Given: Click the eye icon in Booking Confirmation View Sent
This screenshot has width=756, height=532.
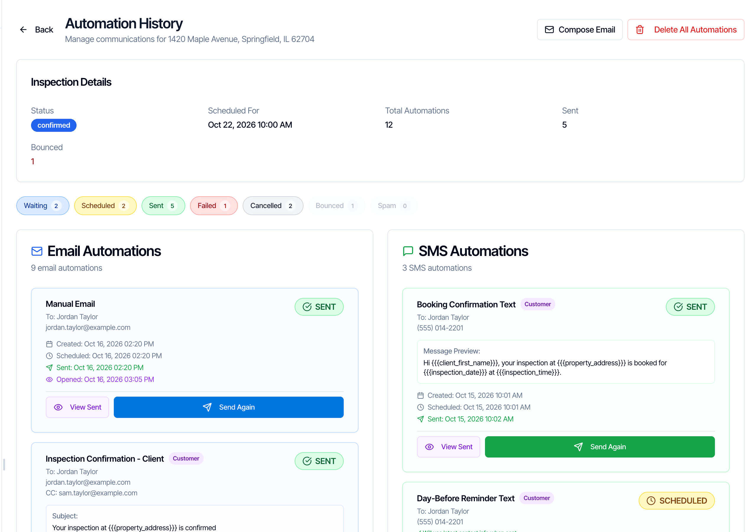Looking at the screenshot, I should click(x=429, y=447).
